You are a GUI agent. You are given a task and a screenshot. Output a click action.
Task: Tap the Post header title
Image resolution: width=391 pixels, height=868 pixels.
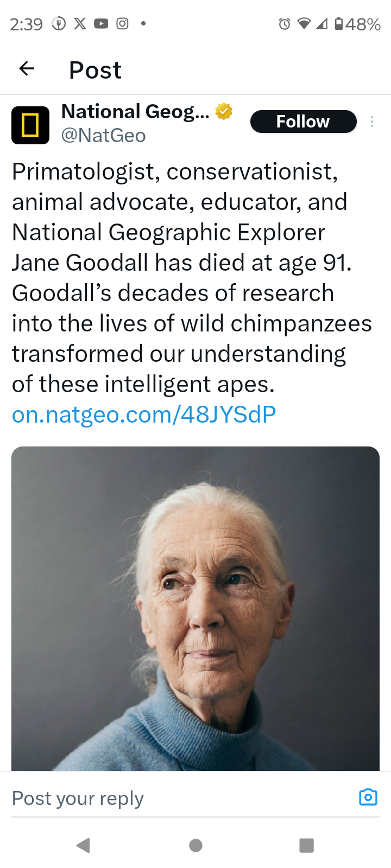click(95, 70)
